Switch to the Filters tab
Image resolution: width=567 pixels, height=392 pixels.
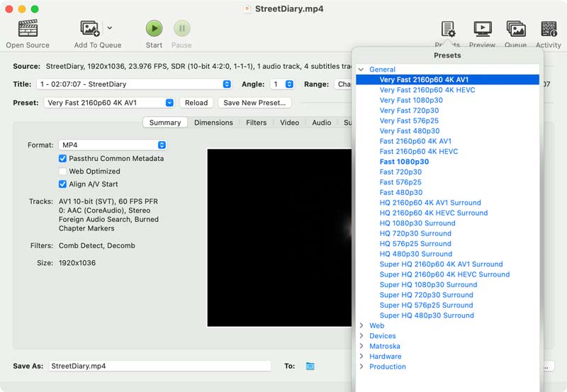[x=256, y=123]
